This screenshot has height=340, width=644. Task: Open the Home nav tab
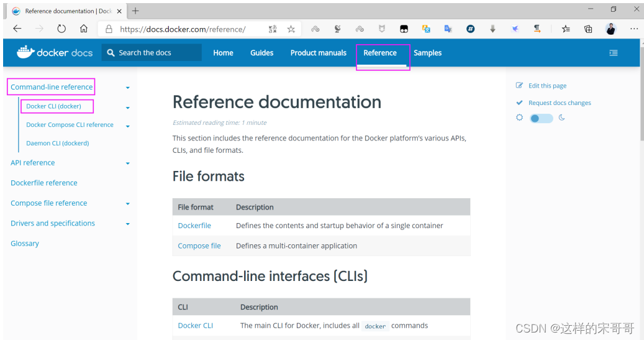tap(223, 53)
